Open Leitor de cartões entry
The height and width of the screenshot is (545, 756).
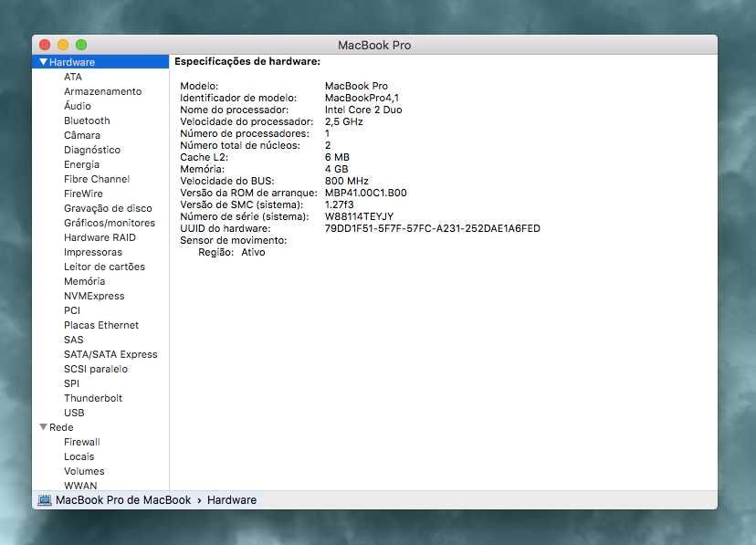tap(104, 267)
